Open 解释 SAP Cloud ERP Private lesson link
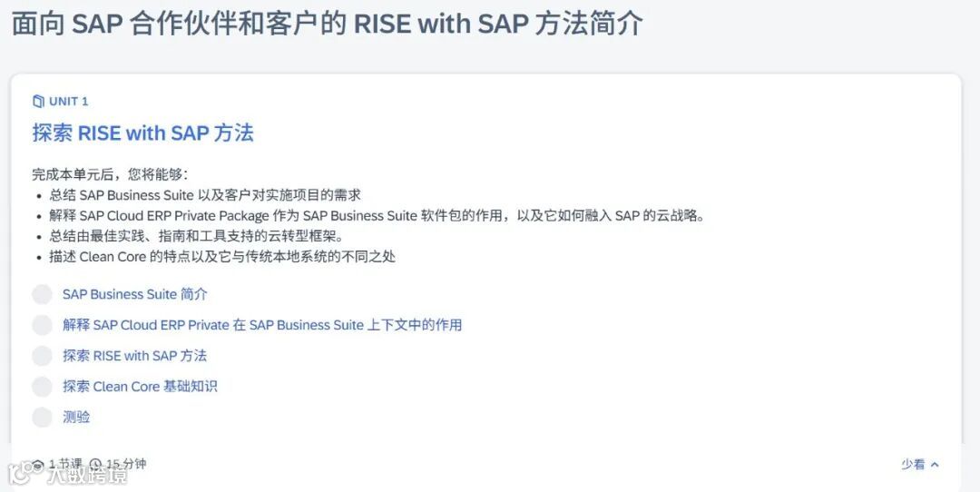 pyautogui.click(x=262, y=325)
